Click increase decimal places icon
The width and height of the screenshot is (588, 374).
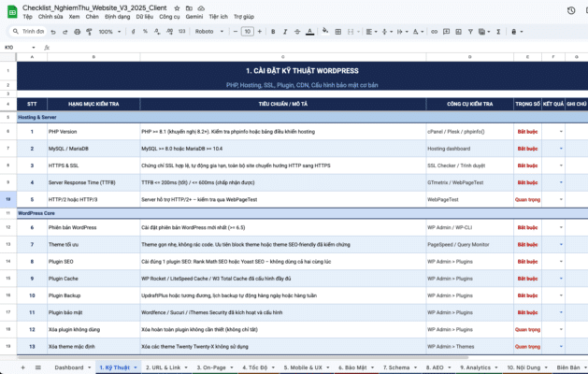coord(169,32)
